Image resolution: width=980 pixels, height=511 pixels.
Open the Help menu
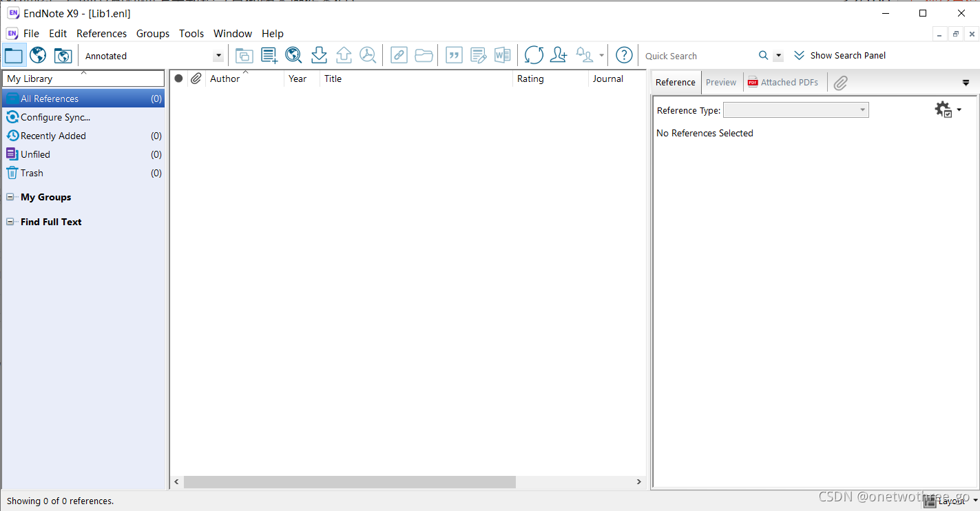coord(273,34)
